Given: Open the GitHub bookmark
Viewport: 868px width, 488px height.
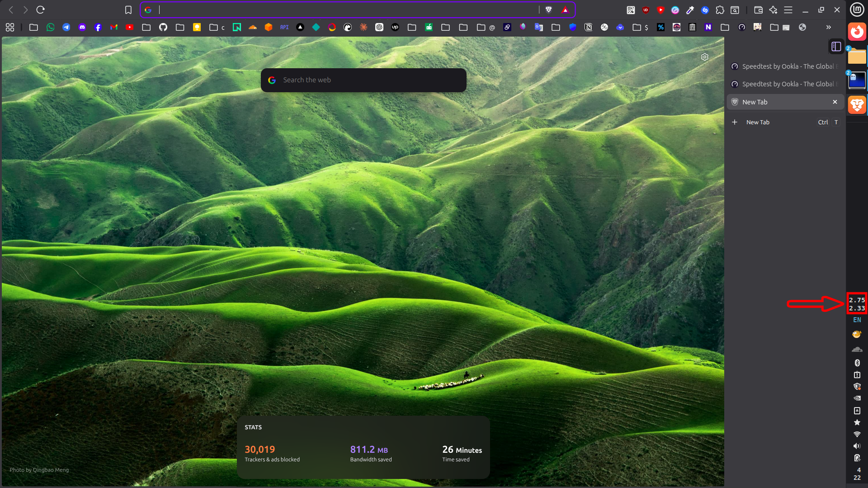Looking at the screenshot, I should point(163,27).
